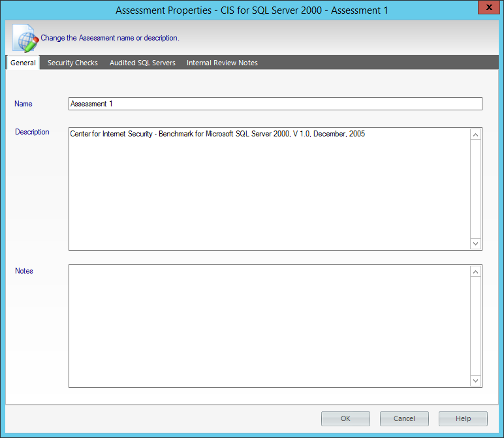This screenshot has width=504, height=438.
Task: Open the Audited SQL Servers tab
Action: point(142,63)
